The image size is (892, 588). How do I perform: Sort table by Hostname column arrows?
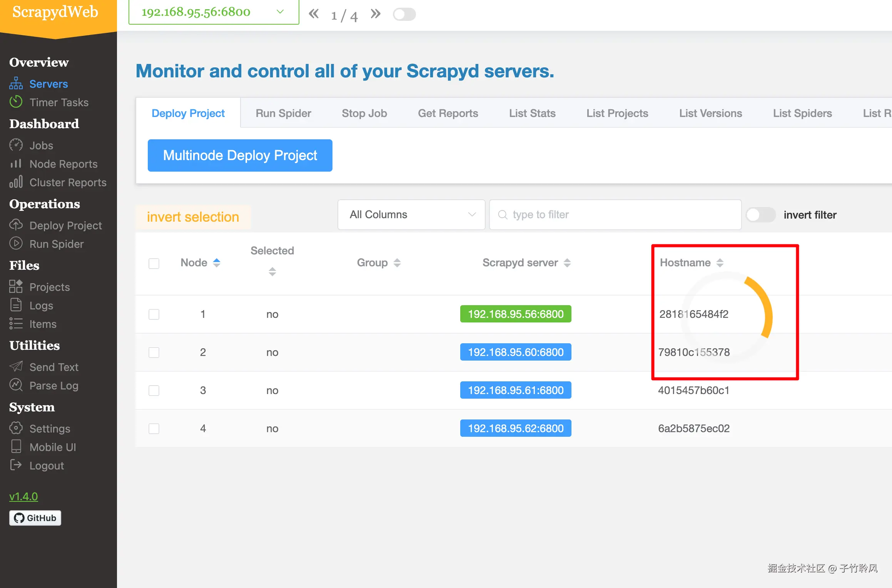point(720,263)
